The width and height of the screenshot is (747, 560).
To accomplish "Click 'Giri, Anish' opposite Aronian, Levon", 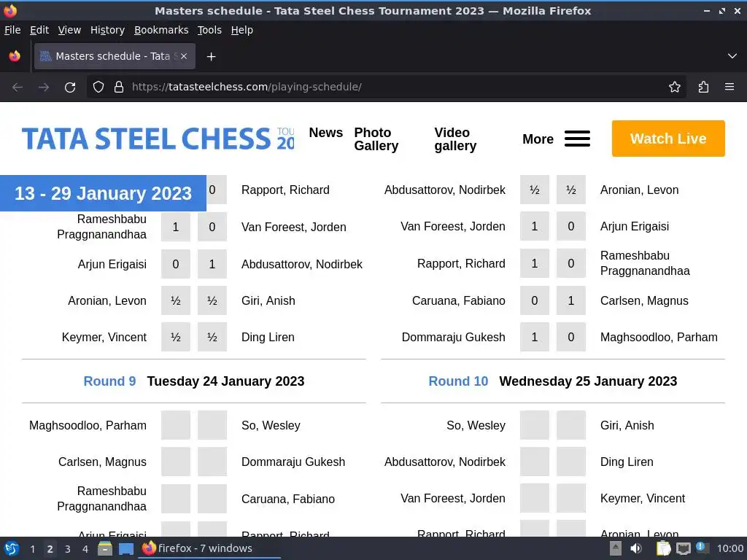I will pyautogui.click(x=268, y=301).
